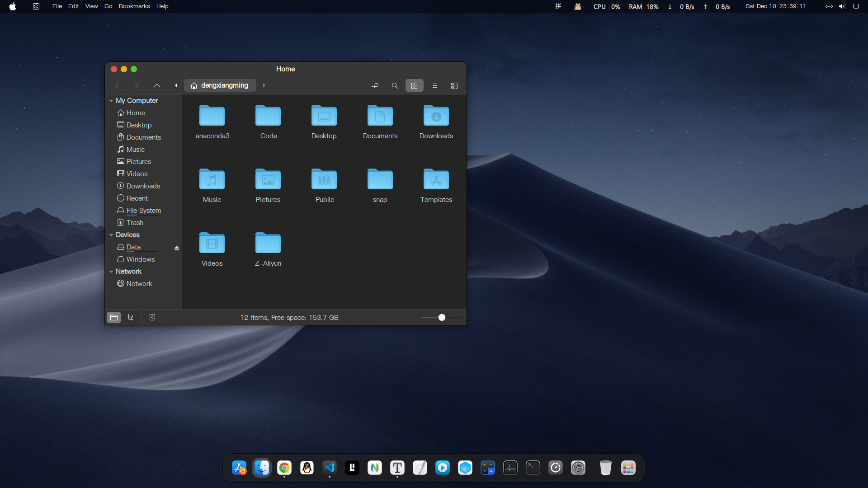
Task: Click the dengxiangming path button
Action: click(x=220, y=85)
